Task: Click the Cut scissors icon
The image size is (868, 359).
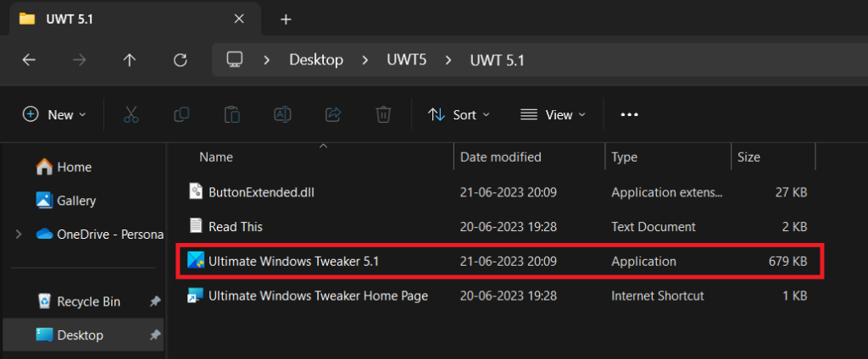Action: tap(131, 114)
